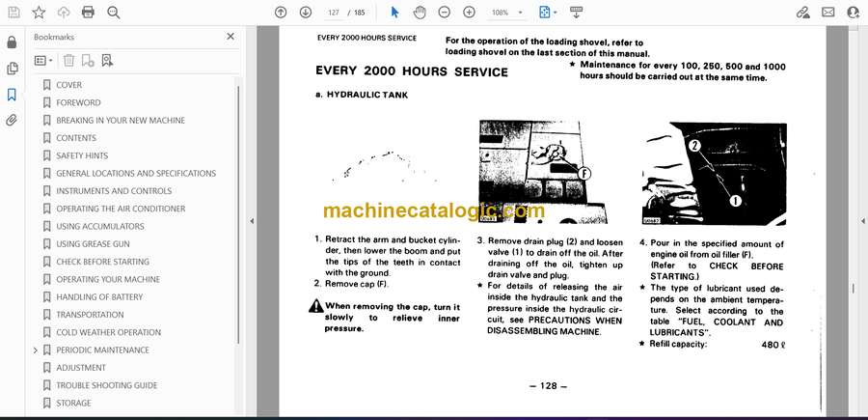This screenshot has width=868, height=420.
Task: Open the FOREWORD bookmark
Action: pos(78,102)
